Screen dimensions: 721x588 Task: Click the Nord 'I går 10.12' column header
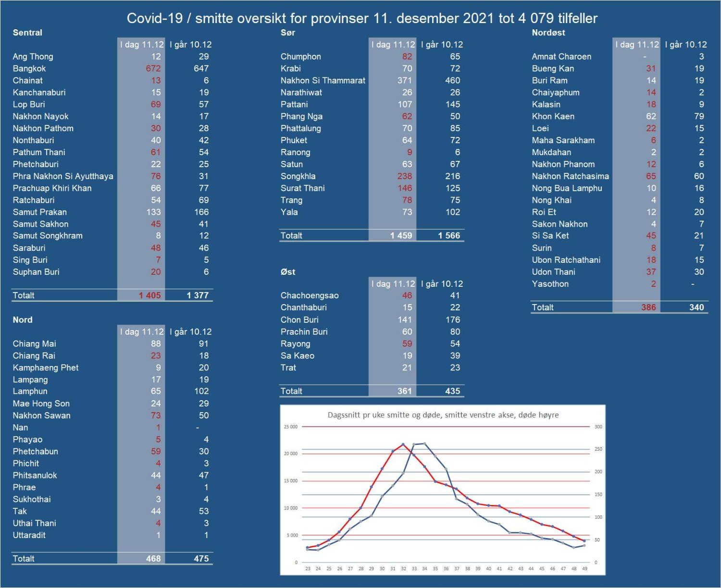190,332
